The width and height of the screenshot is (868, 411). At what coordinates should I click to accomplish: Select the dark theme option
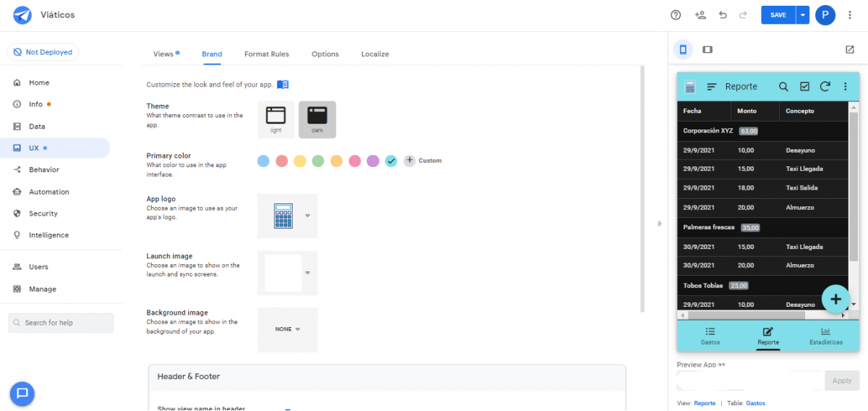[x=317, y=119]
